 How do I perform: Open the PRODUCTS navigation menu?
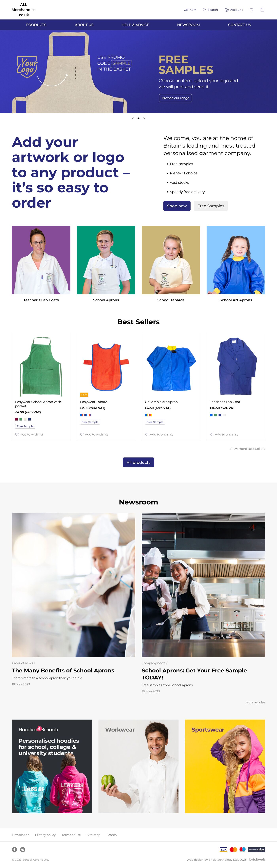point(36,25)
